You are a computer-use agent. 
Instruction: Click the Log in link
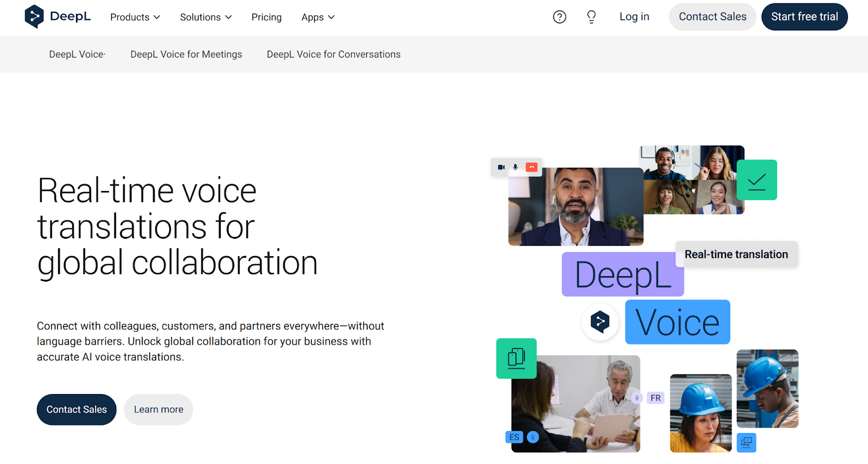pyautogui.click(x=634, y=17)
